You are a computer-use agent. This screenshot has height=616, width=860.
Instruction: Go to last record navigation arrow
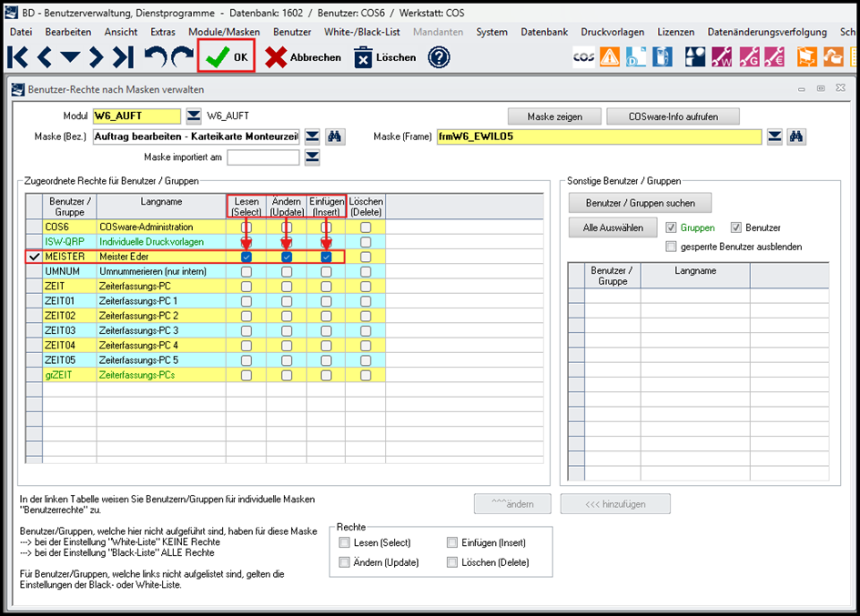[123, 57]
